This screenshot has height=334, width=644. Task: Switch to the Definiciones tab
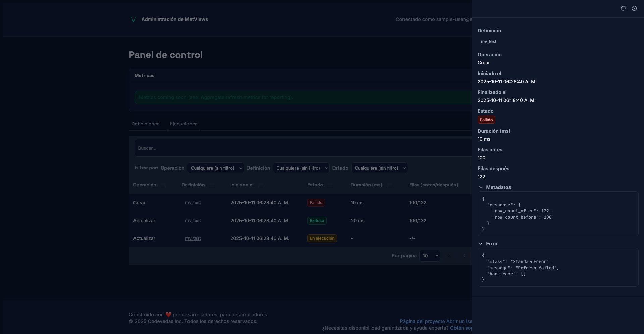(x=145, y=124)
